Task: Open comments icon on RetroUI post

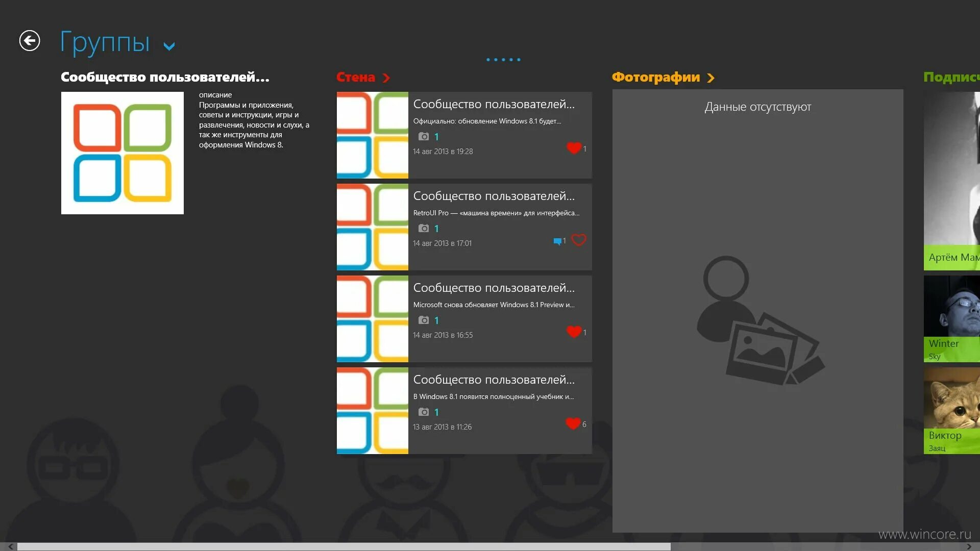Action: (x=557, y=241)
